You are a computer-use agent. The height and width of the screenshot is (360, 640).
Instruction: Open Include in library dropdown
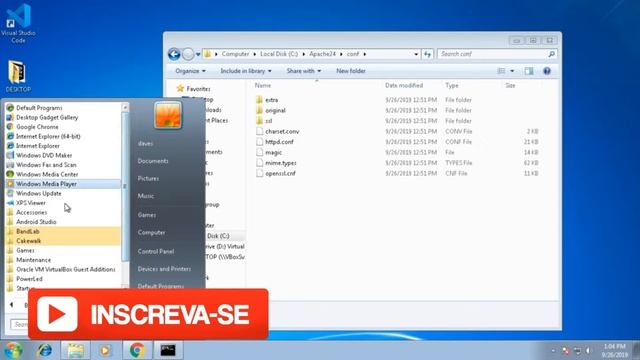coord(246,71)
